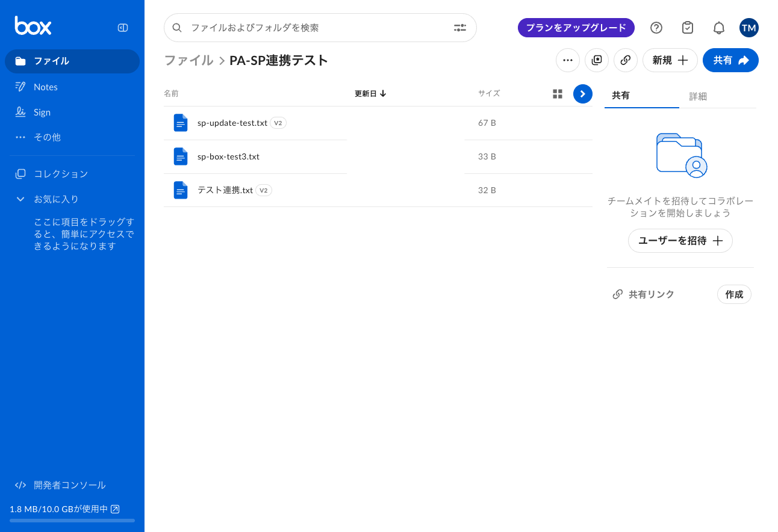Click PA-SP連携テスト breadcrumb title
The width and height of the screenshot is (778, 532).
point(279,60)
